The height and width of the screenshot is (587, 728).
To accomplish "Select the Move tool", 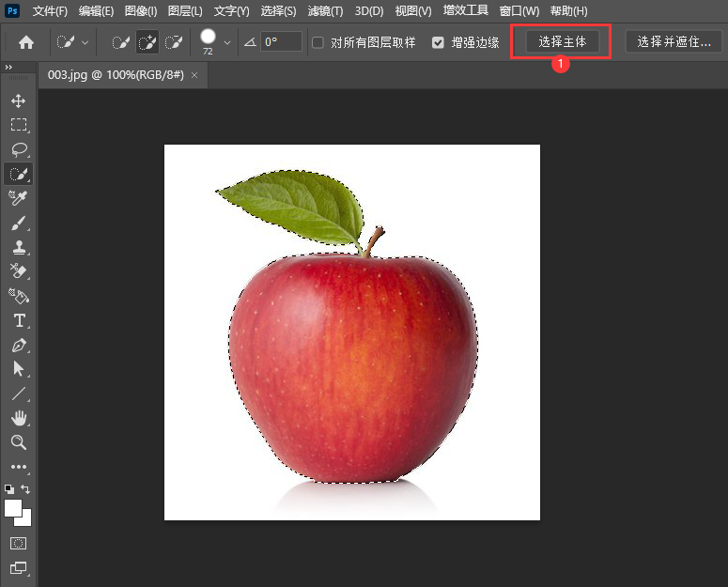I will 19,100.
